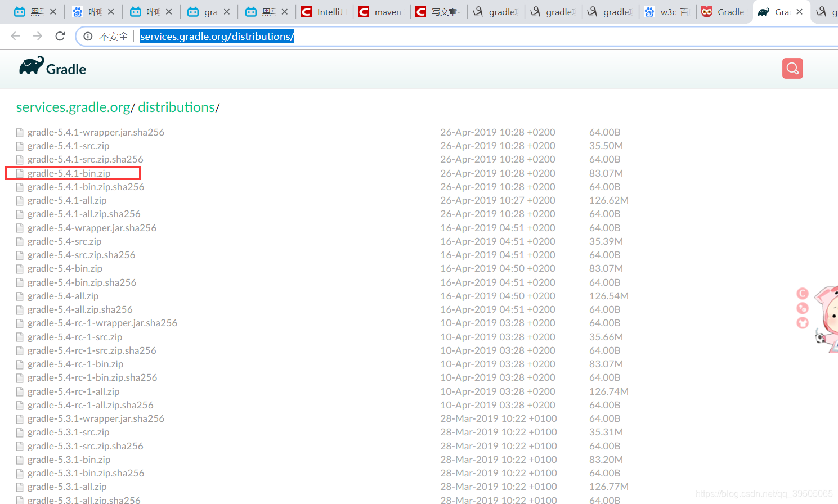Image resolution: width=838 pixels, height=504 pixels.
Task: Click file icon beside gradle-5.3.1-src.zip
Action: (20, 433)
